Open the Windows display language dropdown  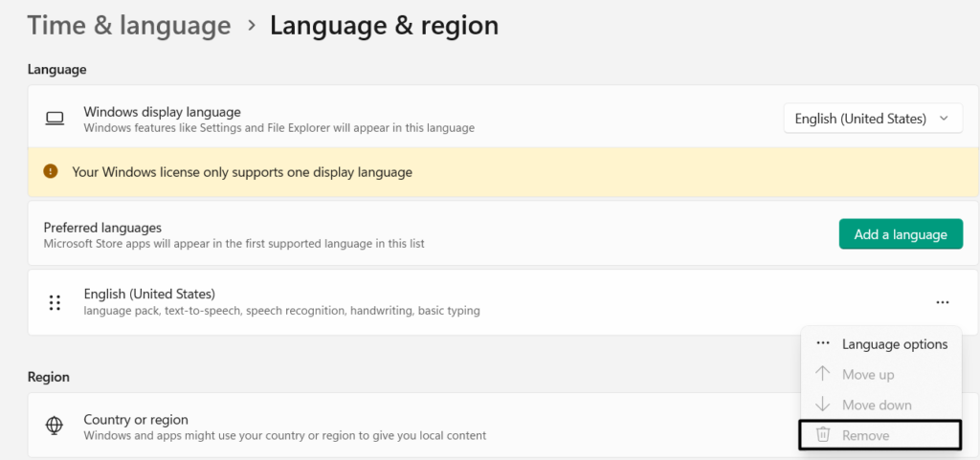pos(872,119)
